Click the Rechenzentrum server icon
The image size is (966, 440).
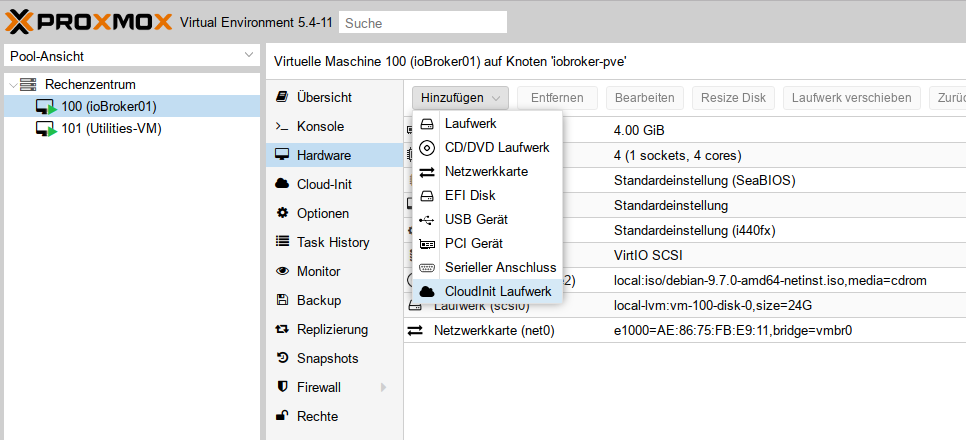click(28, 84)
